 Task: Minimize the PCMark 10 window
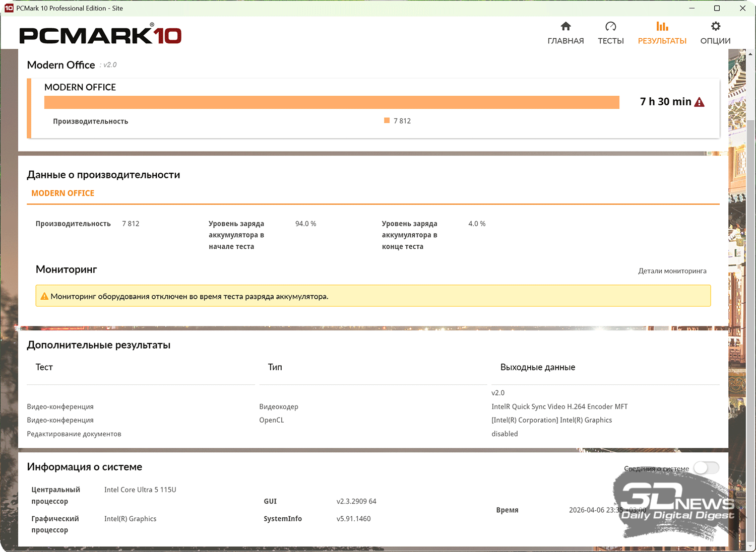691,8
